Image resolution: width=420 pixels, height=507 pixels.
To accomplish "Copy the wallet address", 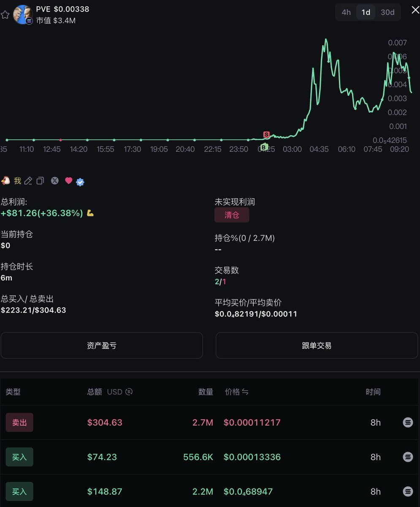I will [x=40, y=181].
